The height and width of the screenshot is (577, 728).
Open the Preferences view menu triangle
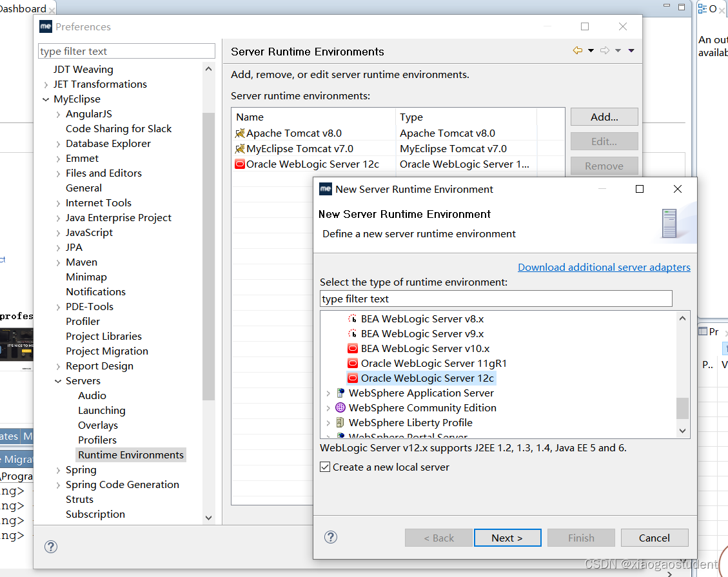point(631,50)
